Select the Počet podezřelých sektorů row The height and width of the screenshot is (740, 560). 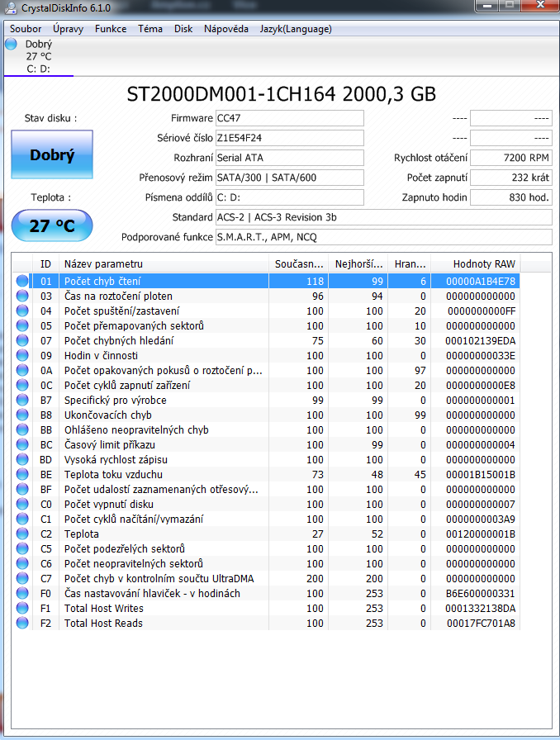[x=266, y=549]
